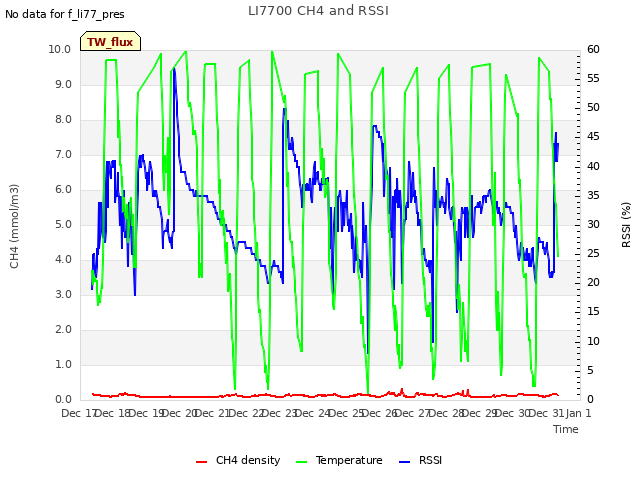The width and height of the screenshot is (640, 480).
Task: Toggle Temperature legend entry
Action: (339, 460)
